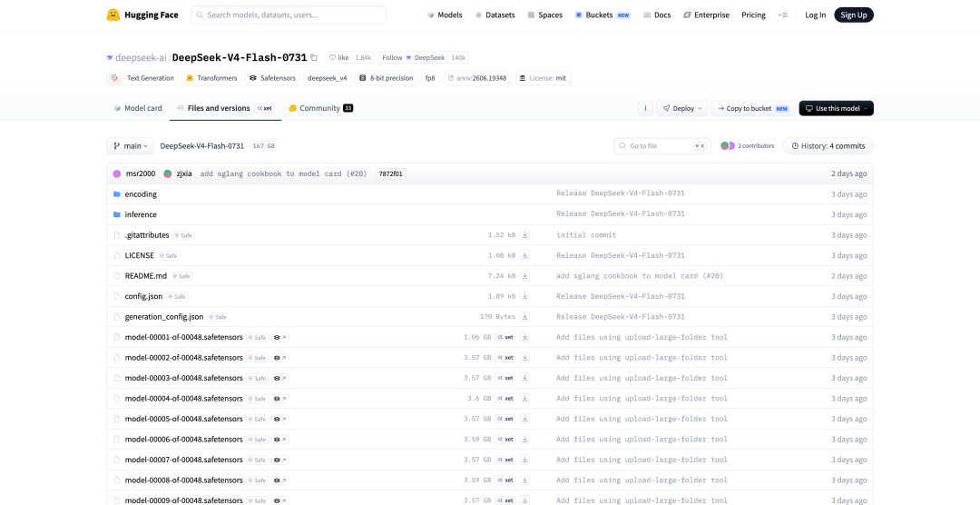Focus the search models input
980x505 pixels.
[289, 15]
